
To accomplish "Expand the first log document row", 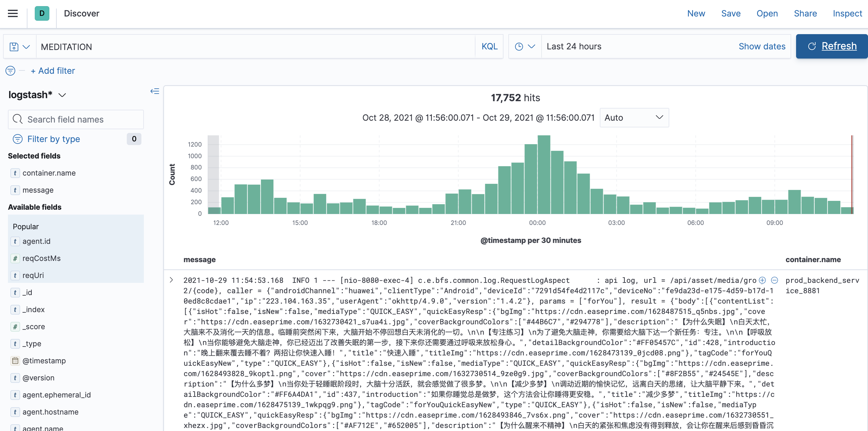I will point(172,280).
